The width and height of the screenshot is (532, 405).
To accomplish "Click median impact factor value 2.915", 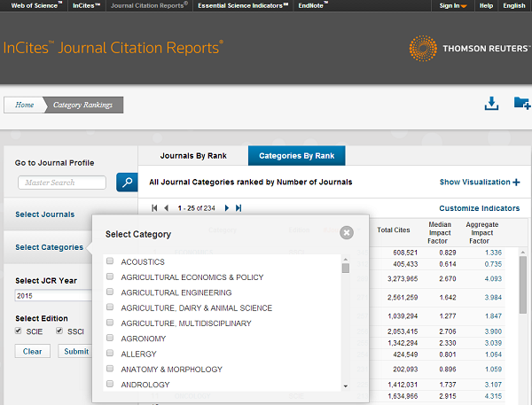I will (448, 396).
